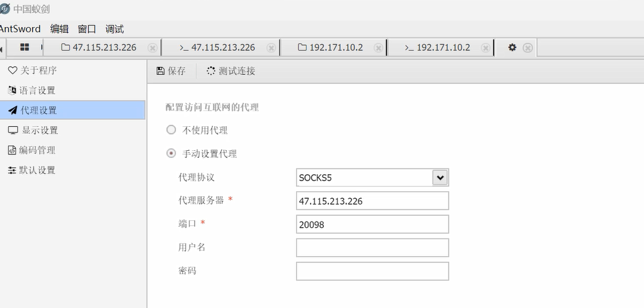Click the 代理协议 label
644x308 pixels.
click(x=197, y=177)
